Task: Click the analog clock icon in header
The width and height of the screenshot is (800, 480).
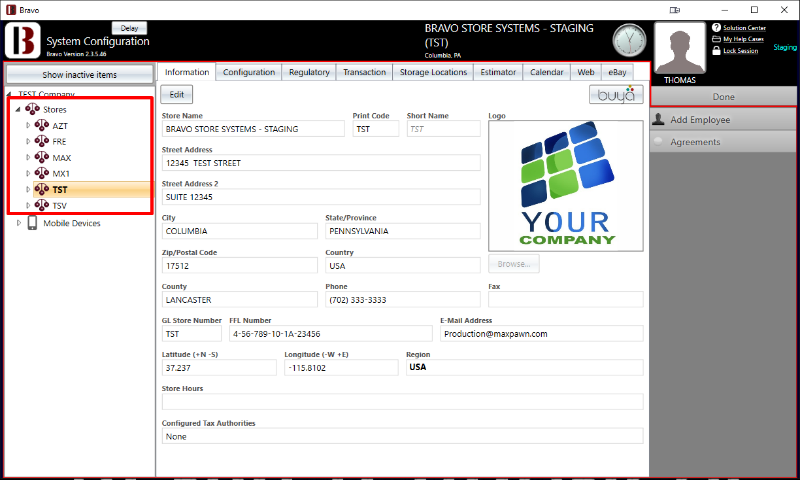Action: pos(629,40)
